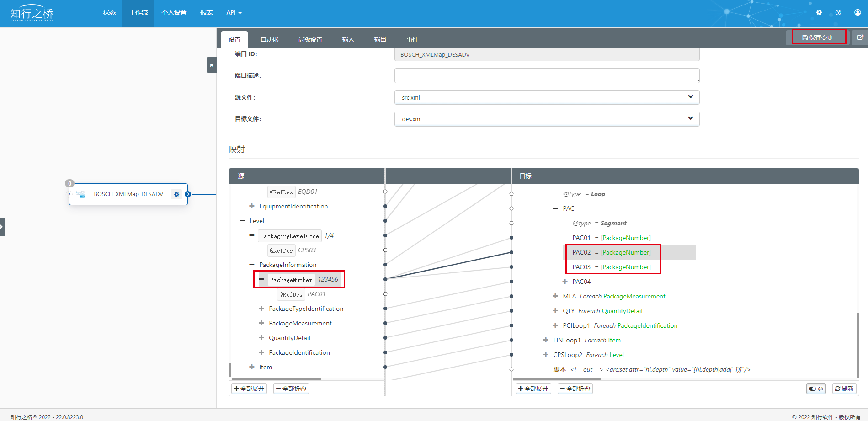This screenshot has height=421, width=868.
Task: Select the PAC03 target mapping row
Action: [612, 267]
